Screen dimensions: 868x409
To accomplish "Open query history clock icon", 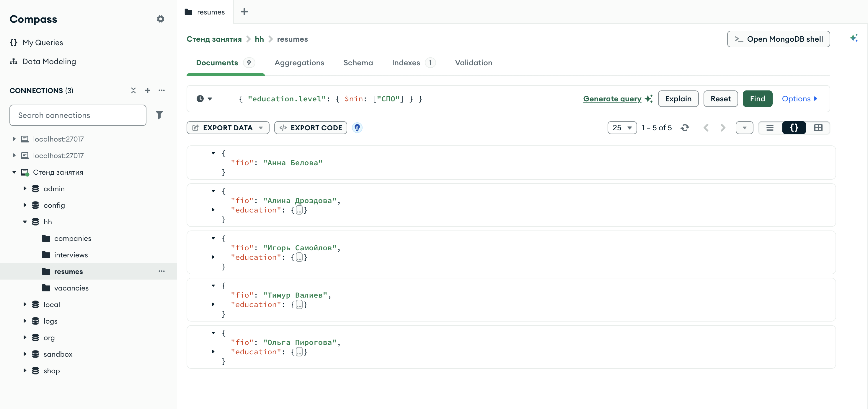I will [x=204, y=99].
